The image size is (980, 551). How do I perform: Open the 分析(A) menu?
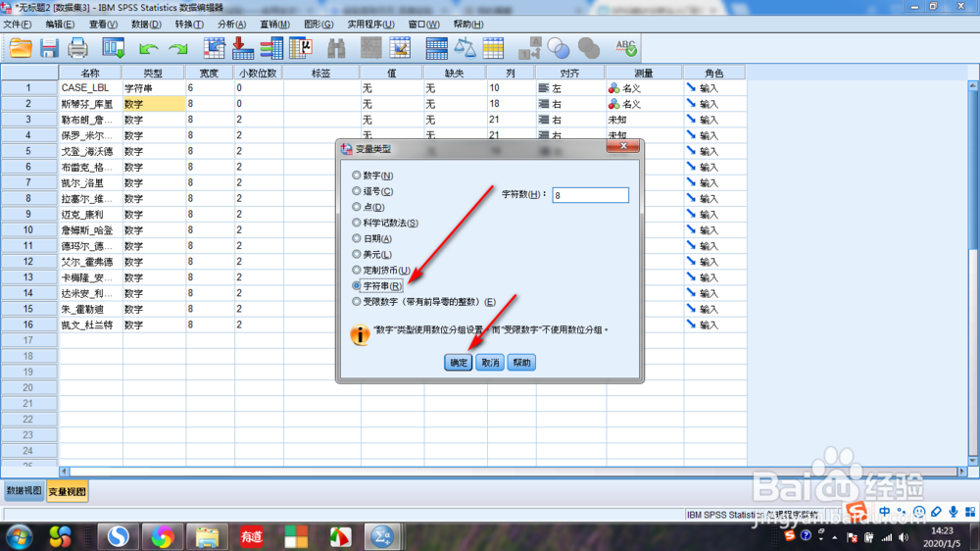(231, 25)
